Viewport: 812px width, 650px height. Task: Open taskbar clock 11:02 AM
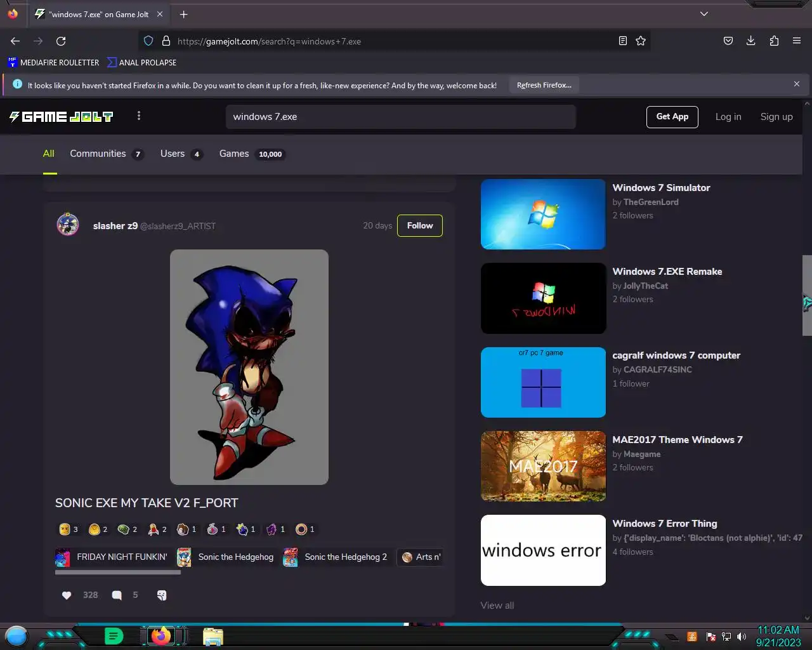pyautogui.click(x=778, y=636)
